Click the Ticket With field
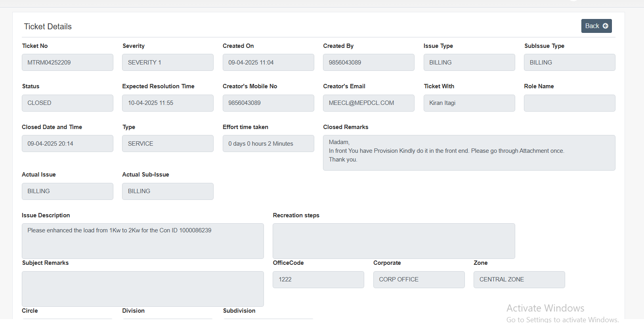The width and height of the screenshot is (644, 323). [469, 103]
